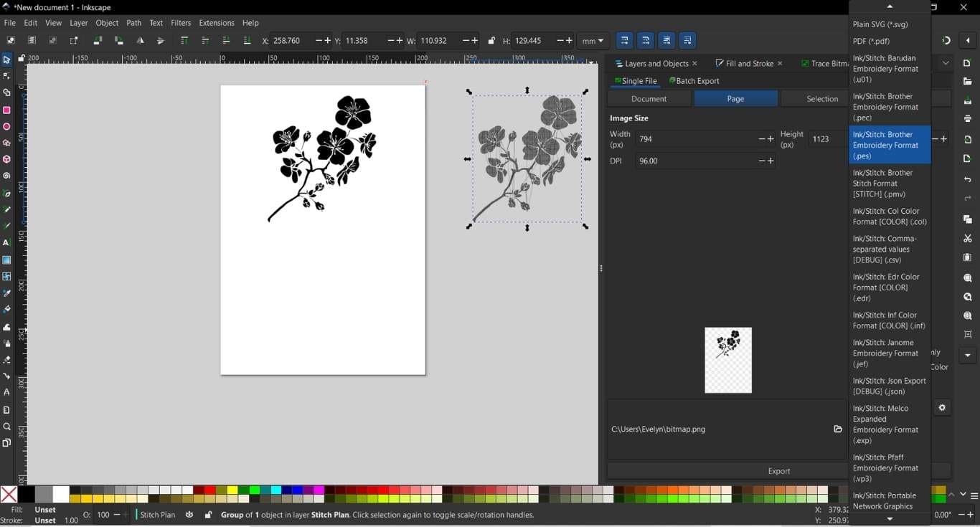980x527 pixels.
Task: Click the Export button
Action: (x=778, y=471)
